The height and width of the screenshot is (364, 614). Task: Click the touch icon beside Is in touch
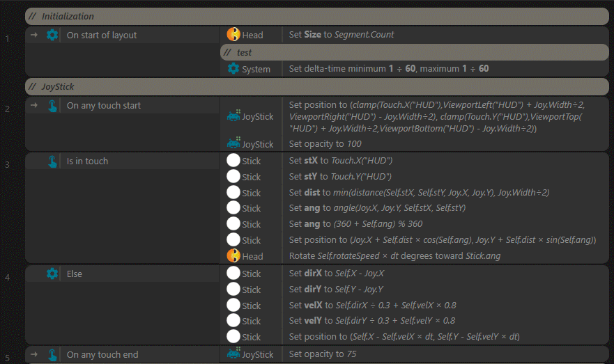tap(52, 161)
